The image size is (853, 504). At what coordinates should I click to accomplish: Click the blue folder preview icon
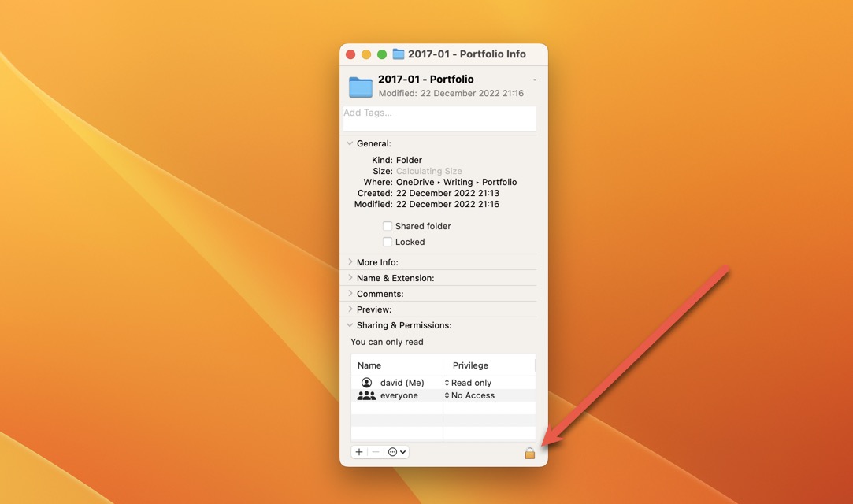click(360, 87)
